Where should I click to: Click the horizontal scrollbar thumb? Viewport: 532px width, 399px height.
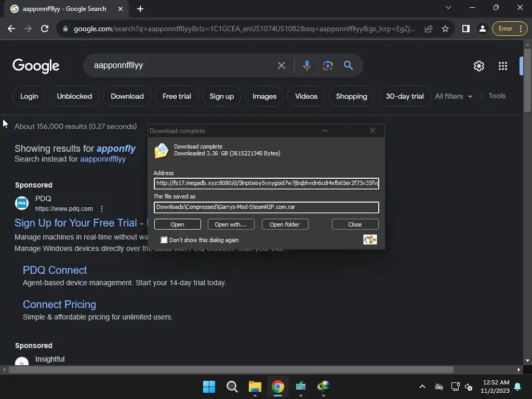[x=231, y=369]
